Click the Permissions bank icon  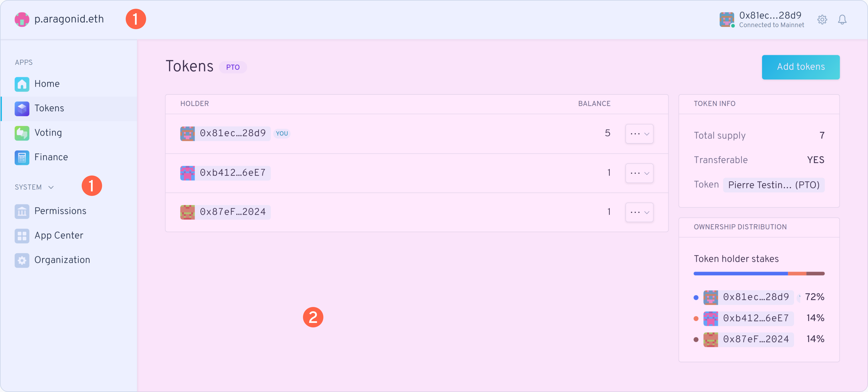coord(22,211)
